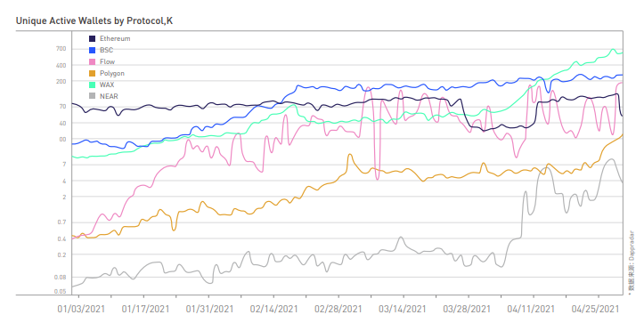The width and height of the screenshot is (644, 331).
Task: Select the 04/25/2021 date axis label
Action: pos(596,309)
